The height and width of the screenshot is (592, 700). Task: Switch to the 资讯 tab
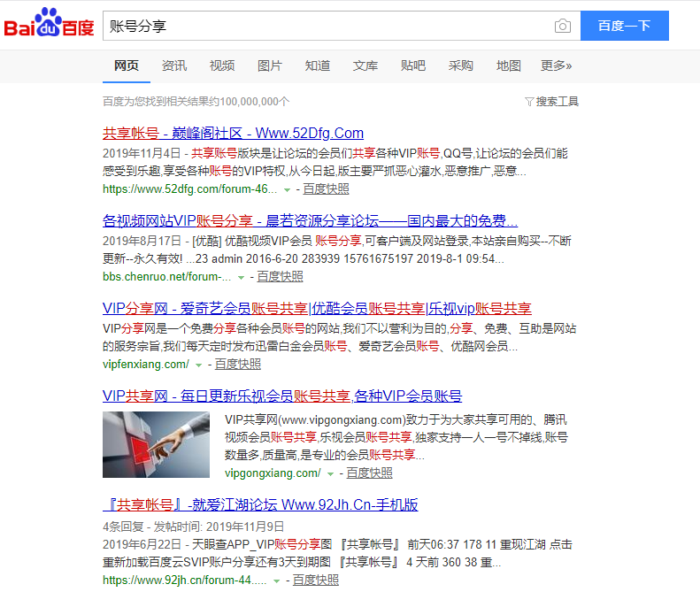pos(174,65)
